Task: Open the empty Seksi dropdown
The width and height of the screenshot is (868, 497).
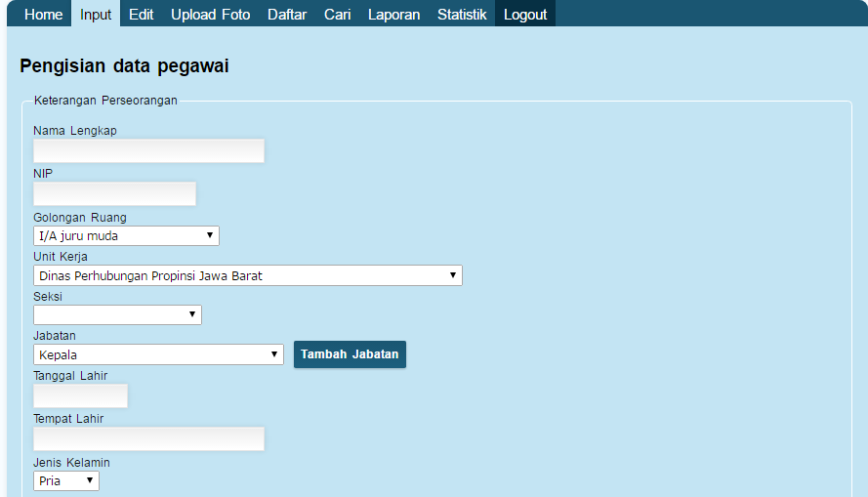Action: point(117,315)
